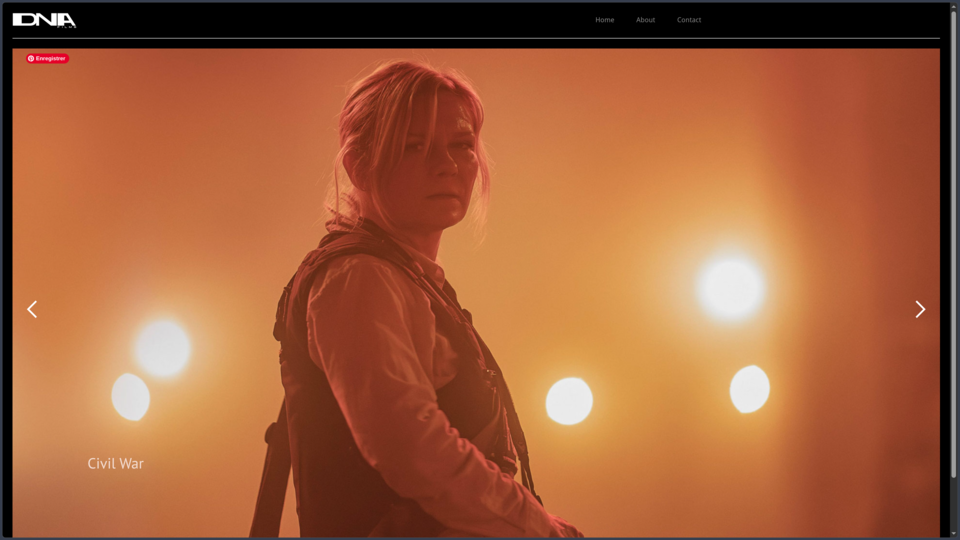
Task: Click the Pinterest Enregistrer save button
Action: point(47,58)
